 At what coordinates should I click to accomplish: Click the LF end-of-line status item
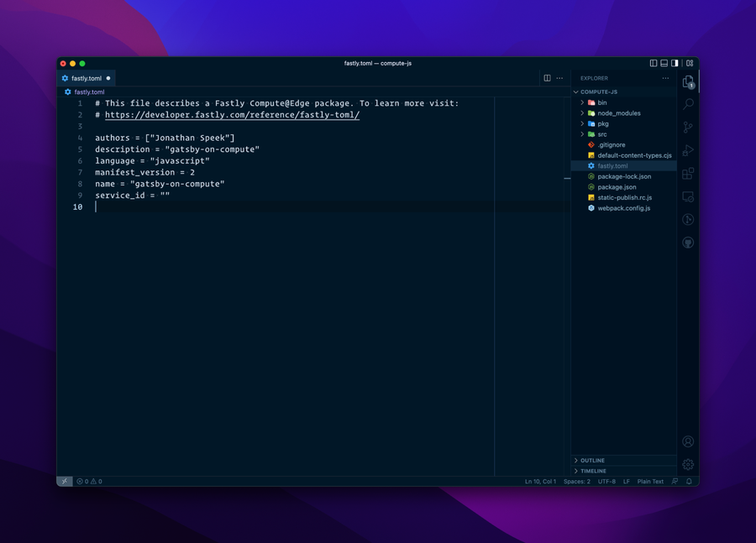(627, 482)
